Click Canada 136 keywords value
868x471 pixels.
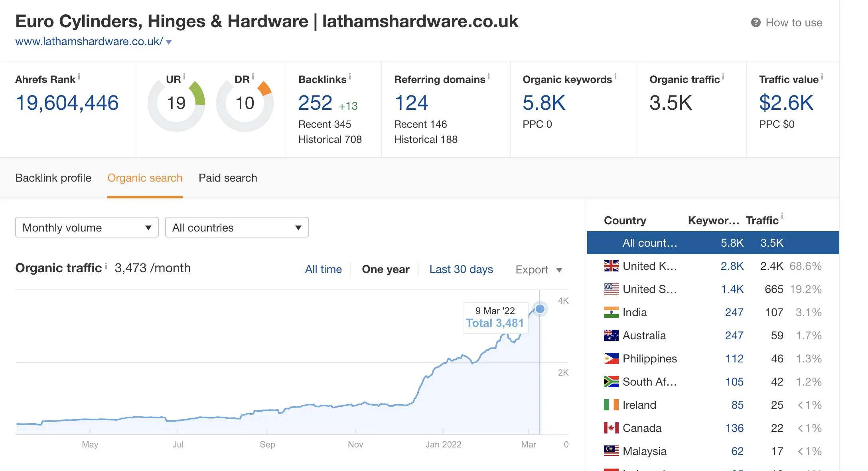click(x=734, y=428)
